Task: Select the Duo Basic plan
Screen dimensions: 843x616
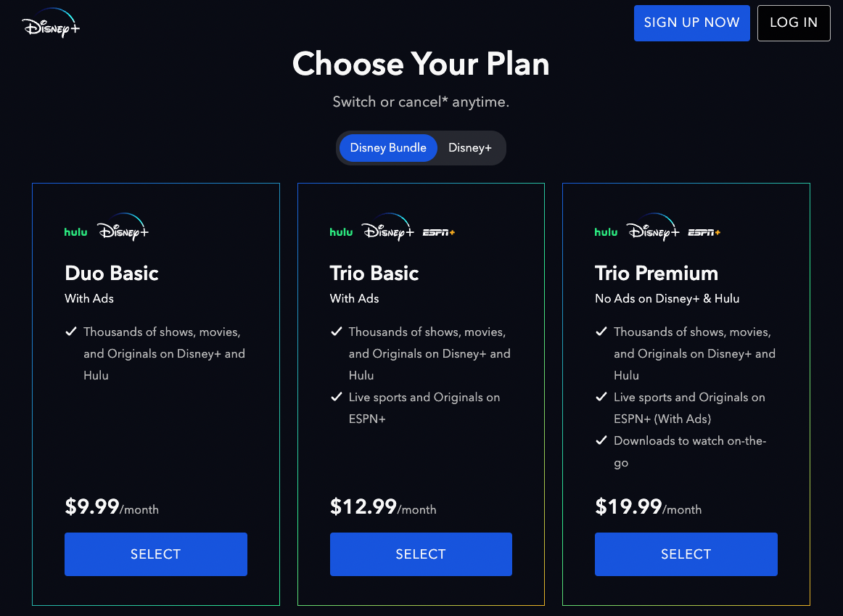Action: coord(155,554)
